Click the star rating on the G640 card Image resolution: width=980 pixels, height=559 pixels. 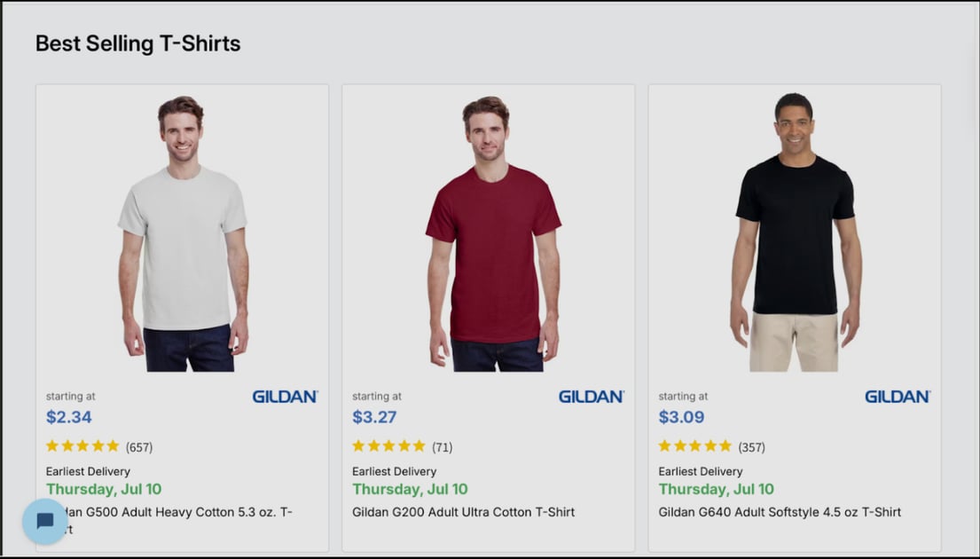[694, 445]
